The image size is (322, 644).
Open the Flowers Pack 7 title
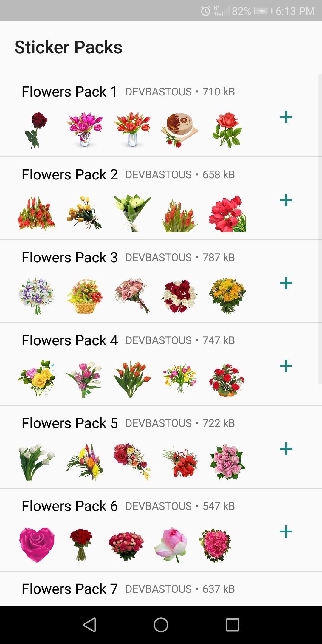click(x=69, y=589)
